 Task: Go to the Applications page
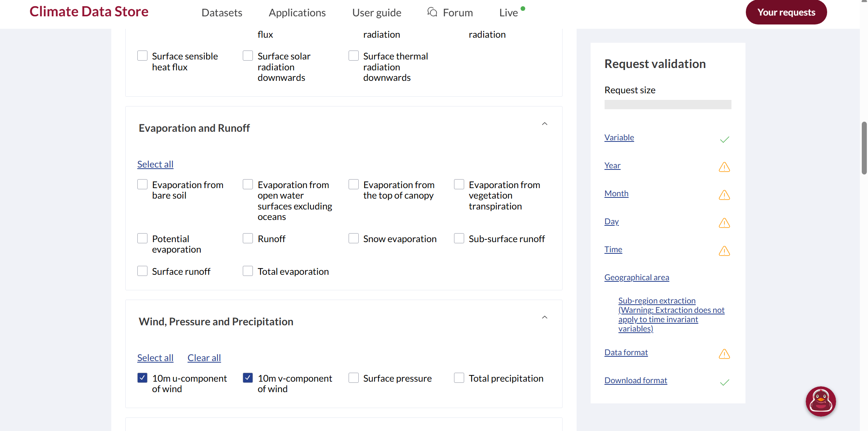click(297, 13)
